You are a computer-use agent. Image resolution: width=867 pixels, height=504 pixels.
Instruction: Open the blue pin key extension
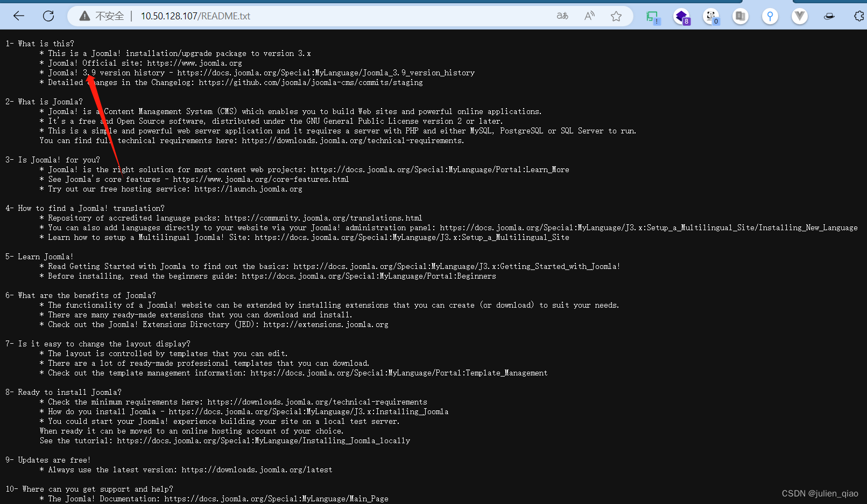[x=770, y=17]
